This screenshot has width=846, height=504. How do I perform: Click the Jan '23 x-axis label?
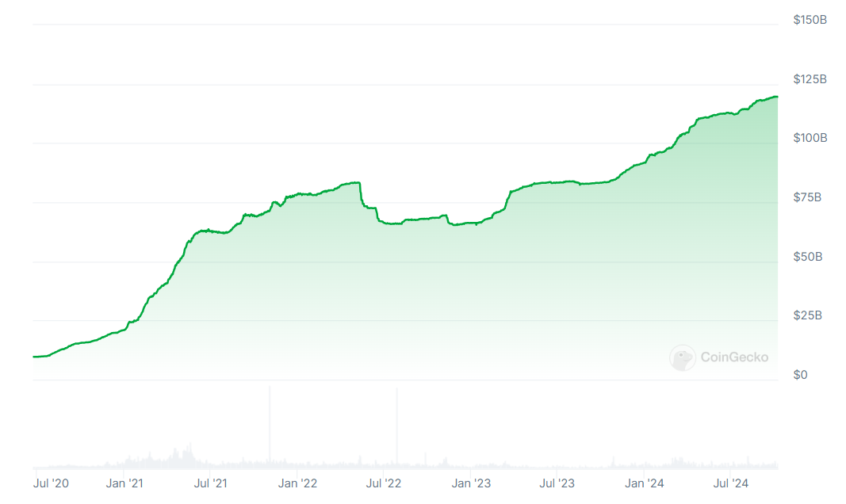[x=471, y=483]
